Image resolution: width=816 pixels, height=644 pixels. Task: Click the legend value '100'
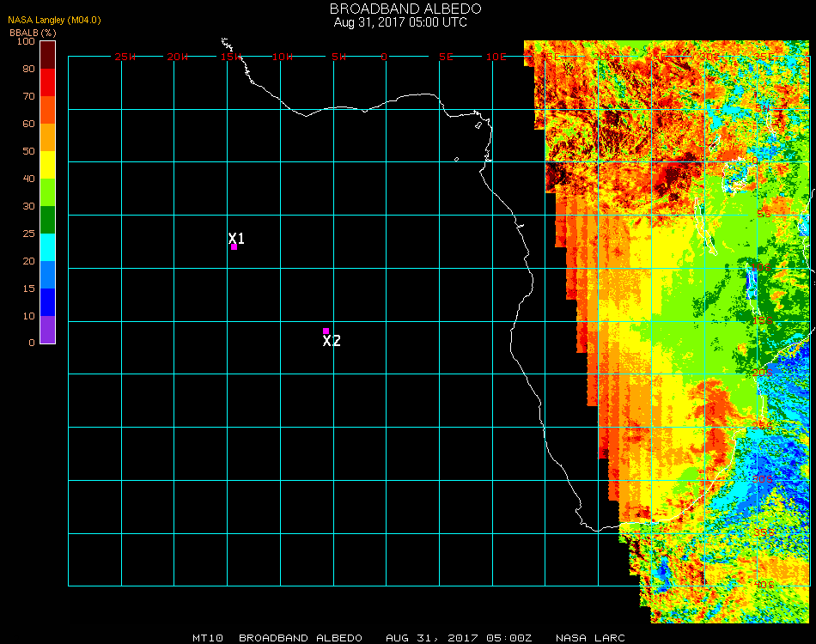click(x=26, y=41)
